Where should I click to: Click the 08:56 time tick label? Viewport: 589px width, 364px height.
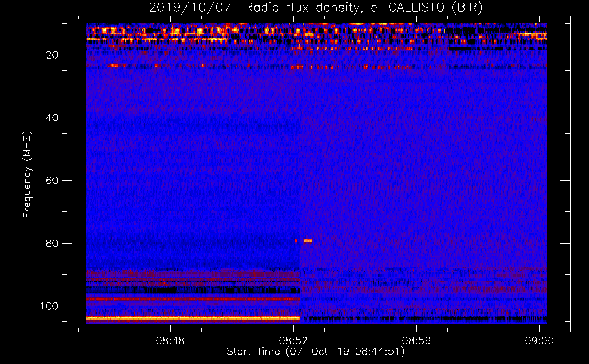pyautogui.click(x=416, y=341)
